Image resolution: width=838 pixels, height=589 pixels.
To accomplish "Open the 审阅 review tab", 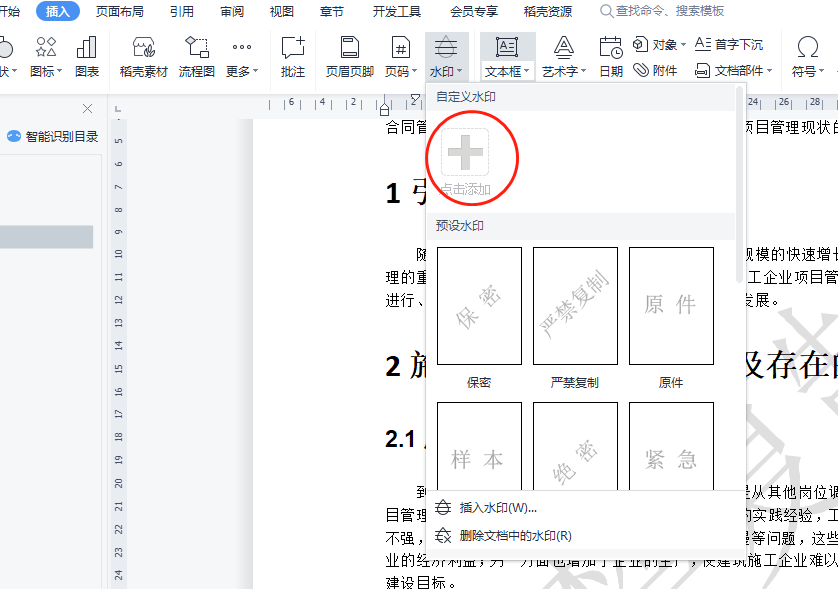I will click(232, 11).
